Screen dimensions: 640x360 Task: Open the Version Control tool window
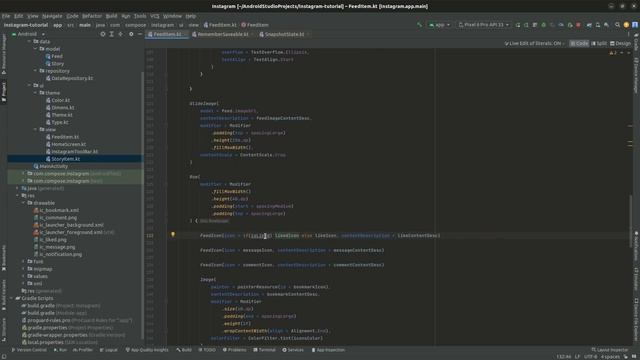tap(29, 350)
